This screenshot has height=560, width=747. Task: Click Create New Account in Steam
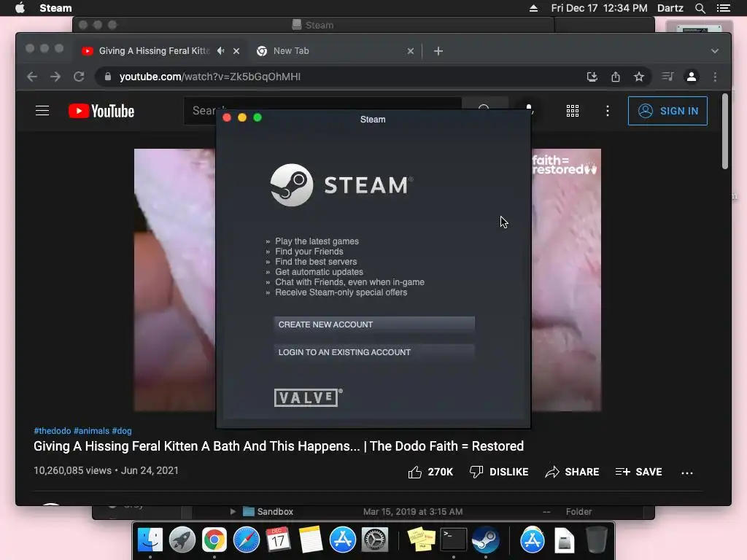coord(374,324)
